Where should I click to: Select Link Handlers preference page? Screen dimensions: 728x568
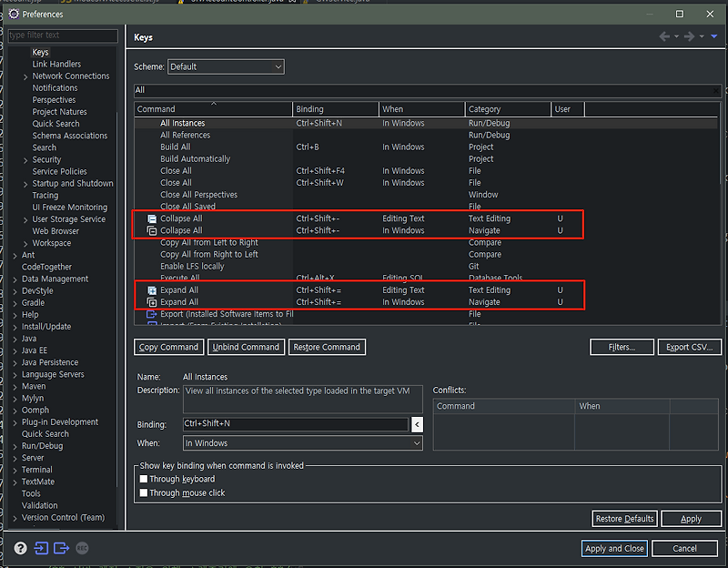click(56, 64)
